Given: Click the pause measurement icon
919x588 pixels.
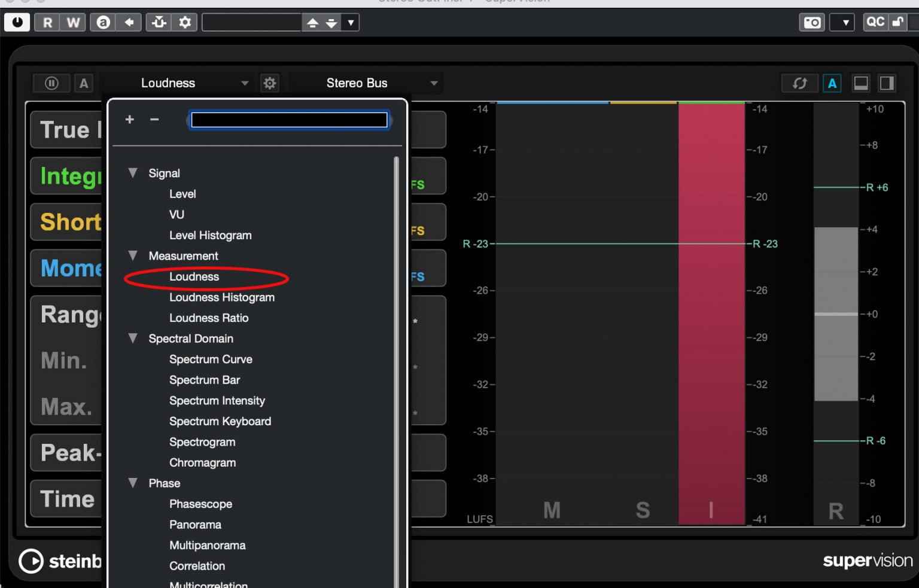Looking at the screenshot, I should coord(51,83).
